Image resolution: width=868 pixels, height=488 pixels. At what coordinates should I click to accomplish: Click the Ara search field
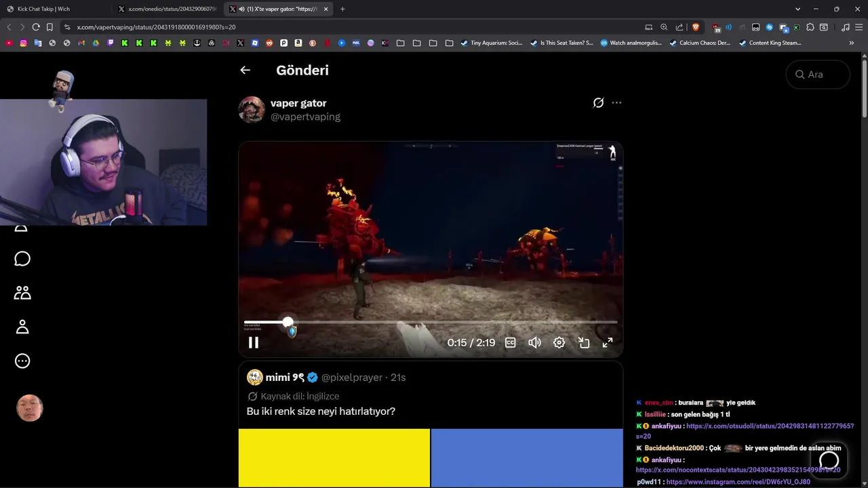[818, 75]
